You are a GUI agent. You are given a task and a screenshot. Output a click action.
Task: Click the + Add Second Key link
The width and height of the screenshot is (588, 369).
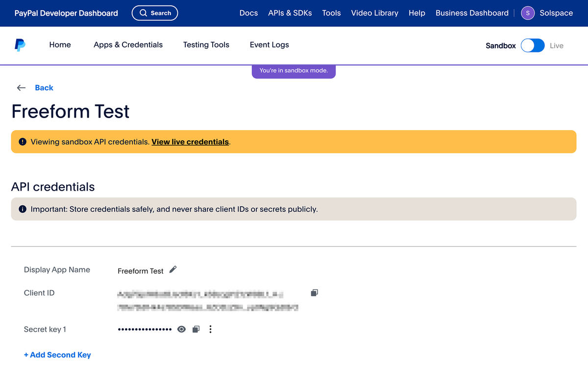57,355
